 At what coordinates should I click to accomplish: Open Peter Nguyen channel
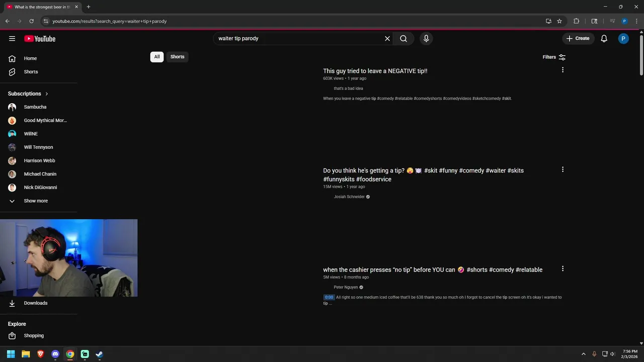(346, 287)
